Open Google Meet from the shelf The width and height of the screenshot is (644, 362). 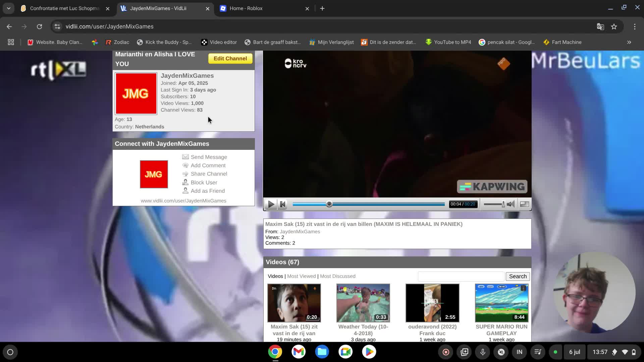click(345, 352)
